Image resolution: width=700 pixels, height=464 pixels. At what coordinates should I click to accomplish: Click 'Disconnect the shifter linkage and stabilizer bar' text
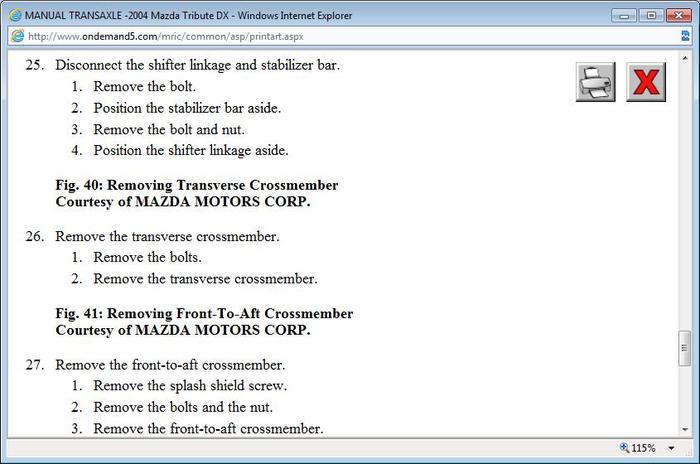click(197, 65)
